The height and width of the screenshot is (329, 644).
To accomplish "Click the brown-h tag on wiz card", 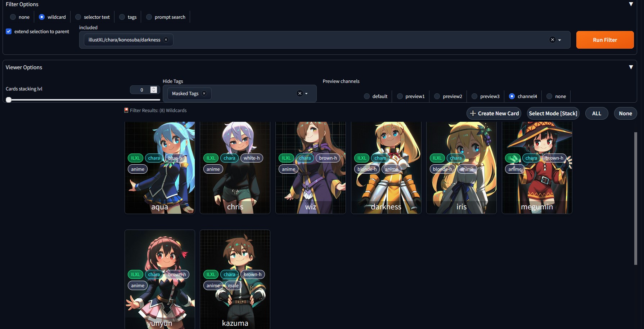I will [328, 158].
